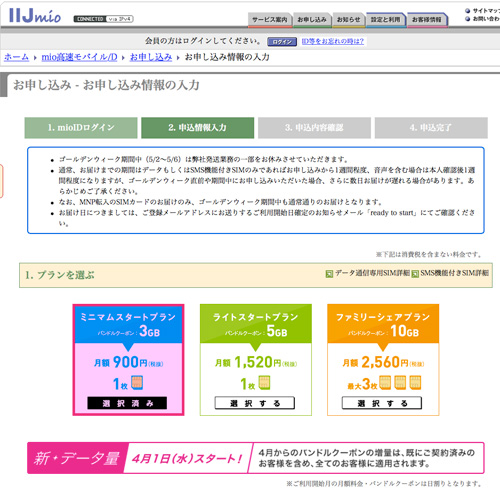Click step 4. 申込完了
This screenshot has width=500, height=500.
431,128
